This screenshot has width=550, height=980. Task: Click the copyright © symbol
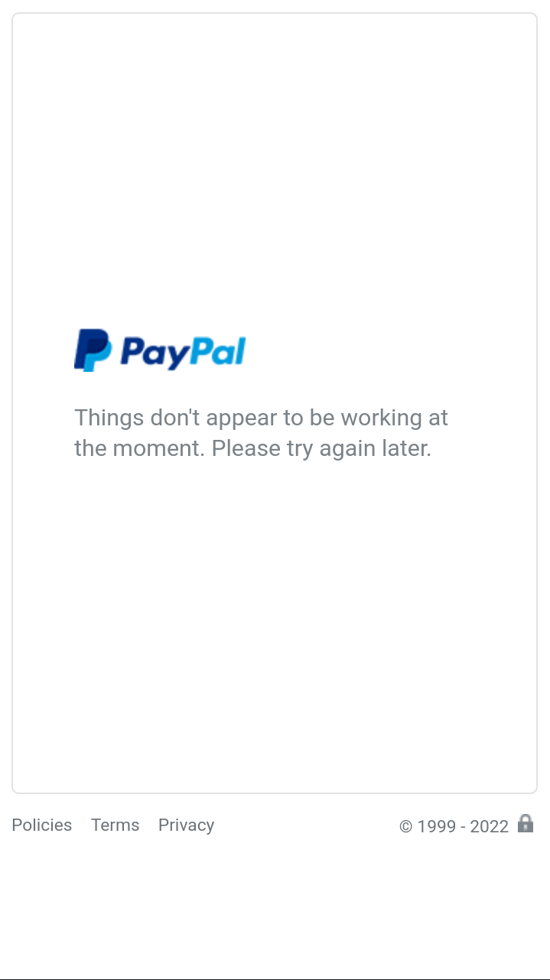click(405, 827)
